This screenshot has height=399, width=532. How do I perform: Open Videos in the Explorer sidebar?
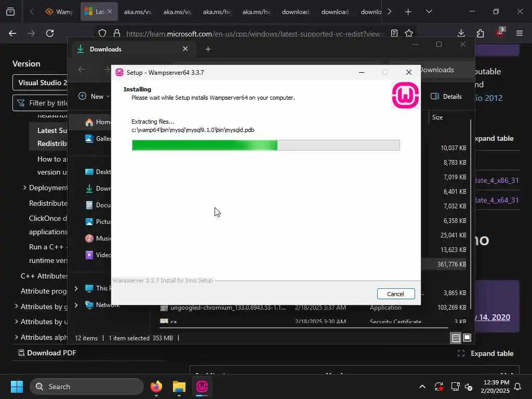pos(98,255)
